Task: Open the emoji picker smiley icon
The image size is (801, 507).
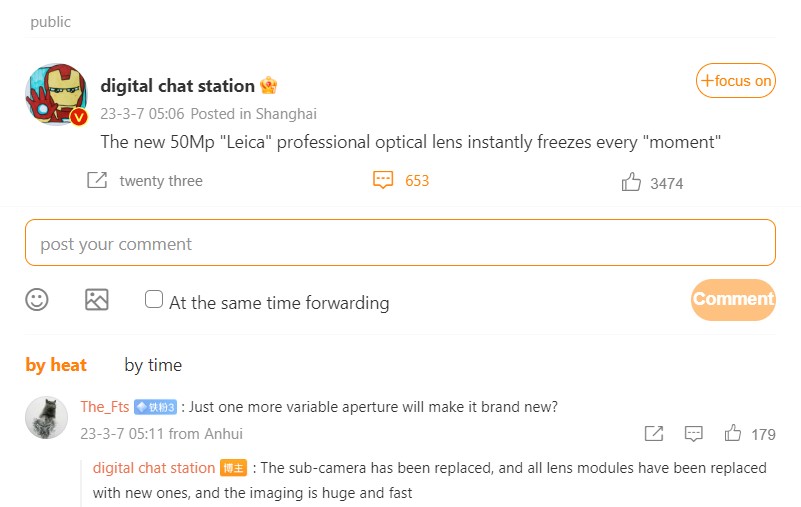Action: [x=37, y=300]
